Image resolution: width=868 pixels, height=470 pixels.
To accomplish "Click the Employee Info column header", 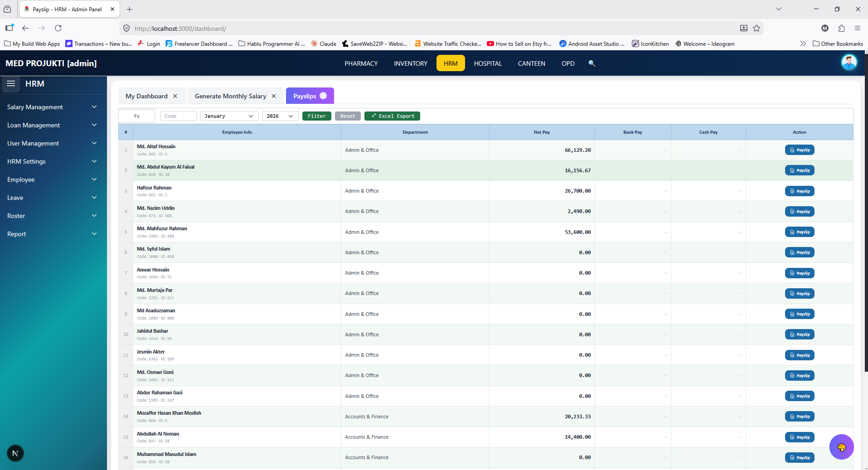I will (237, 132).
